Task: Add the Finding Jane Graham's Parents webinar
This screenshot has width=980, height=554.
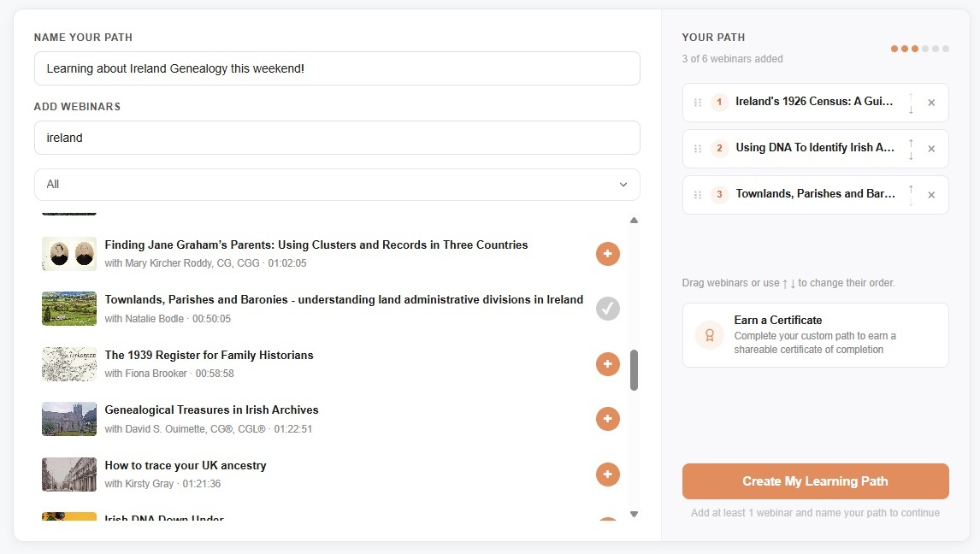Action: coord(607,254)
